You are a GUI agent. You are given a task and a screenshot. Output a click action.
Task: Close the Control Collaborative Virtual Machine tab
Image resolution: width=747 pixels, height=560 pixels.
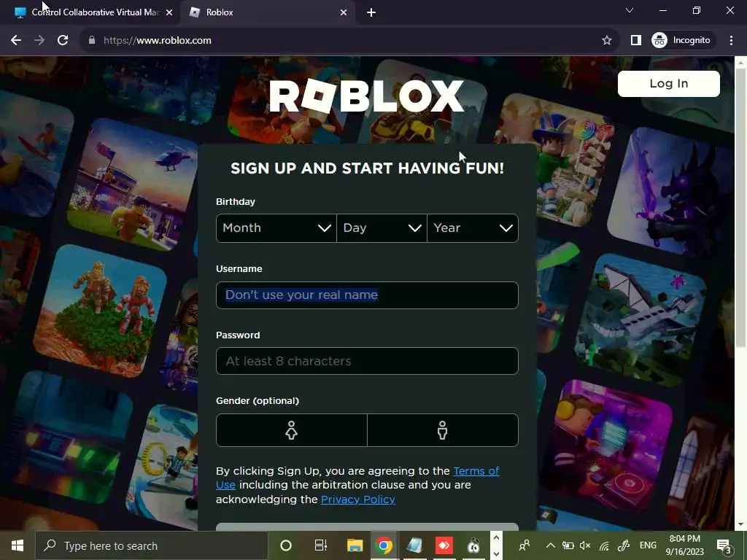169,12
